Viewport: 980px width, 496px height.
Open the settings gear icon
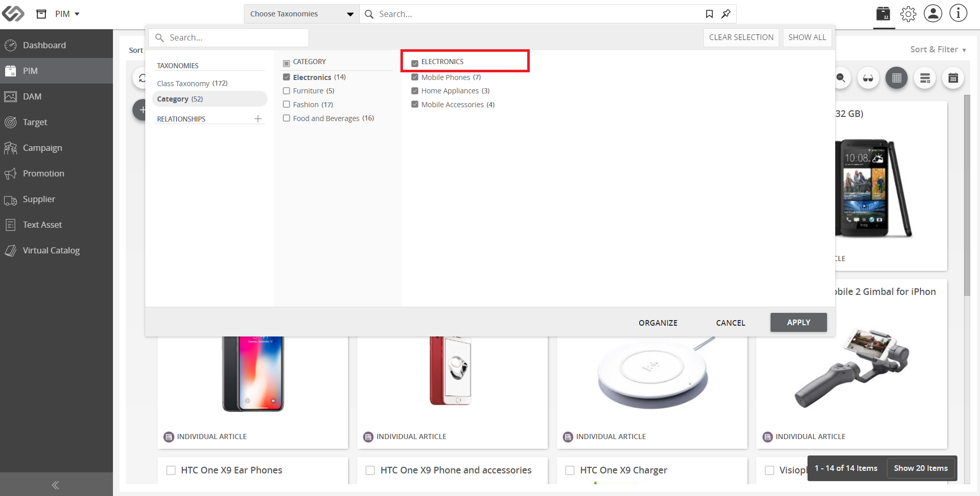coord(908,14)
